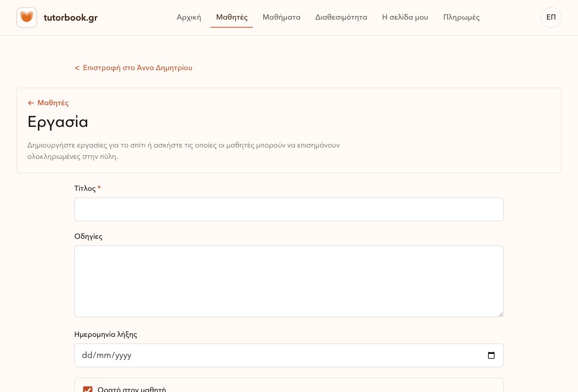Viewport: 578px width, 392px height.
Task: Focus the Τίτλος input field
Action: click(x=288, y=209)
